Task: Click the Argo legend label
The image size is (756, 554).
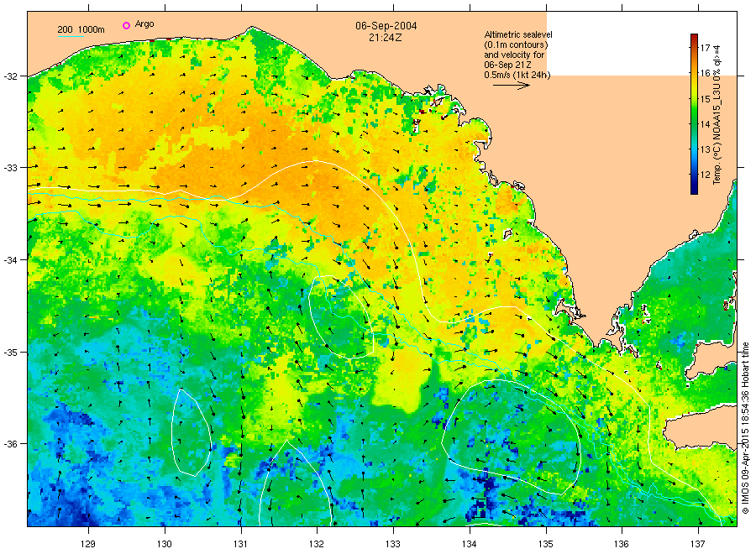Action: pyautogui.click(x=144, y=24)
